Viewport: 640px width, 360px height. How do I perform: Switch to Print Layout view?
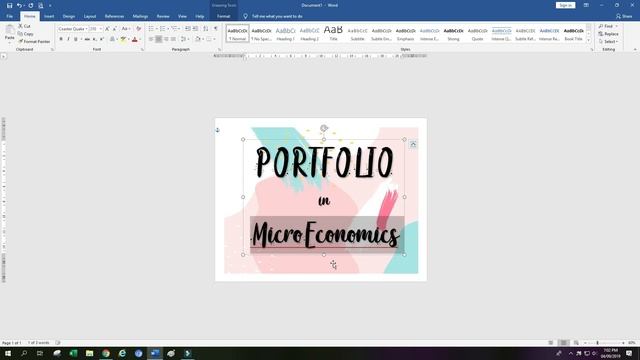563,343
